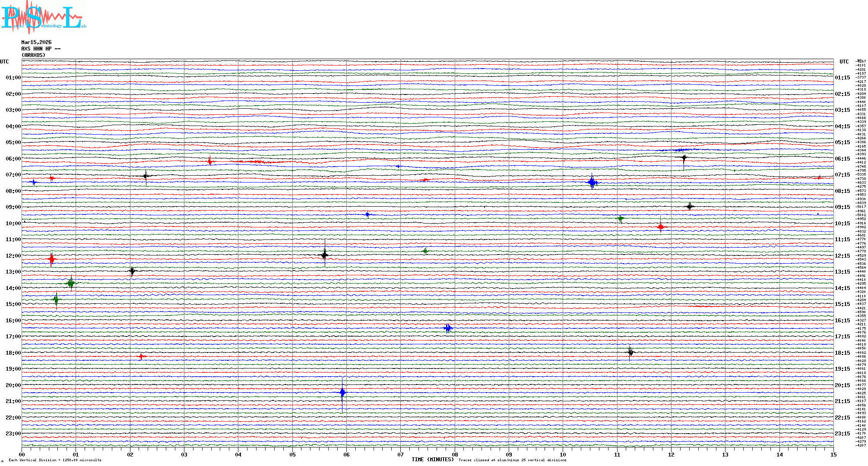The height and width of the screenshot is (466, 868).
Task: Click the red event near minute 12 at 10:15
Action: pyautogui.click(x=661, y=227)
